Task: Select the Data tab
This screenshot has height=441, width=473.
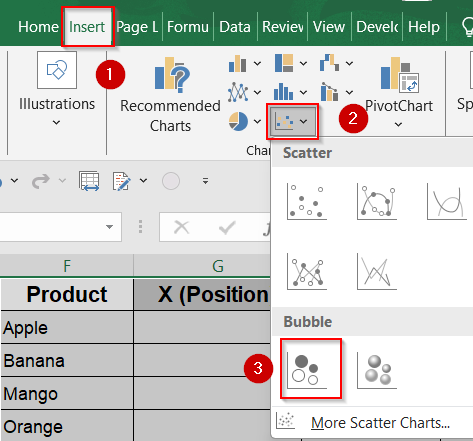Action: coord(235,27)
